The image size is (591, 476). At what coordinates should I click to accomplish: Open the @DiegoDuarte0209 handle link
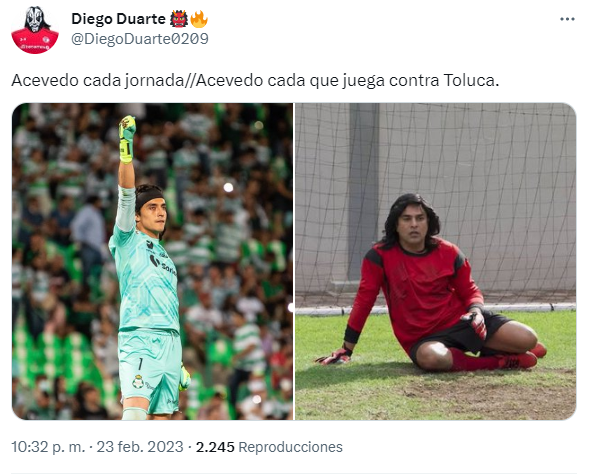click(140, 39)
